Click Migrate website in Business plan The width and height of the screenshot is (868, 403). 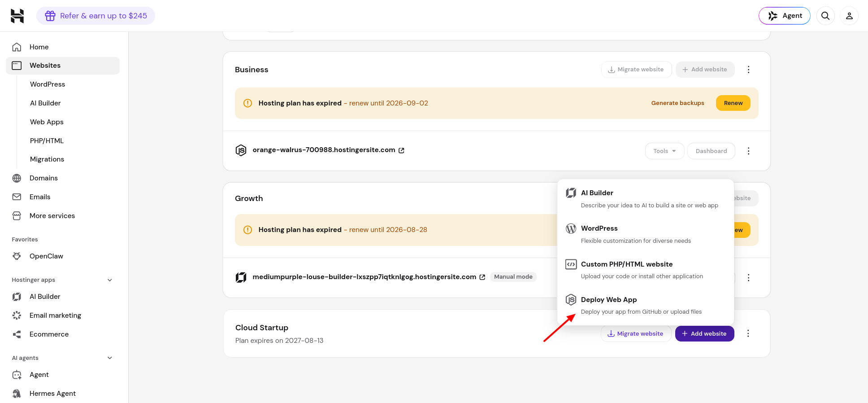point(636,70)
